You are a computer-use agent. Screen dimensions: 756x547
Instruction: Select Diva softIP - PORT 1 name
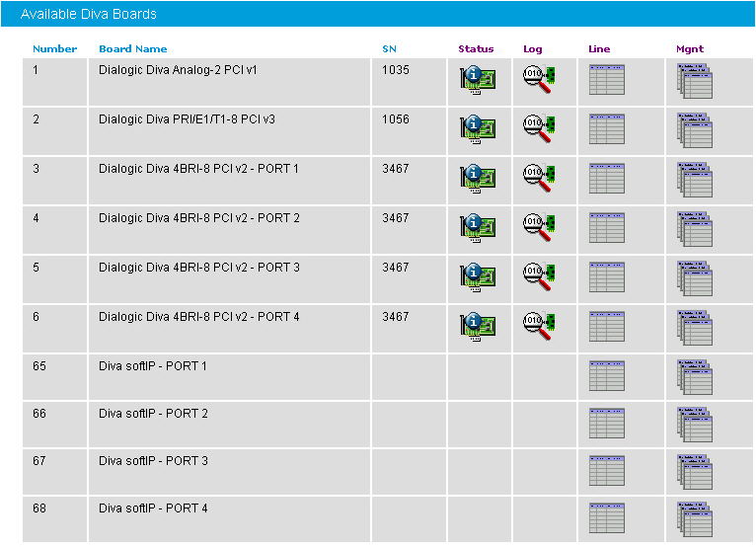tap(153, 366)
